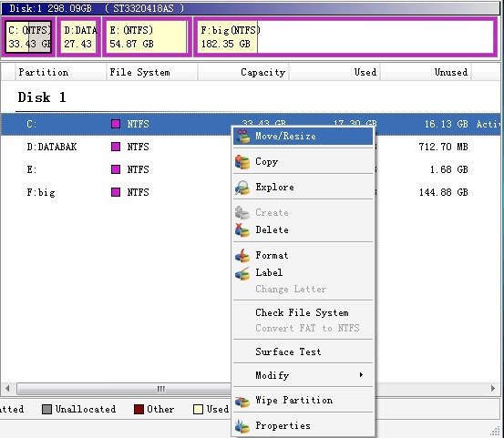Click the Disk 1 group heading
The image size is (504, 438).
42,97
